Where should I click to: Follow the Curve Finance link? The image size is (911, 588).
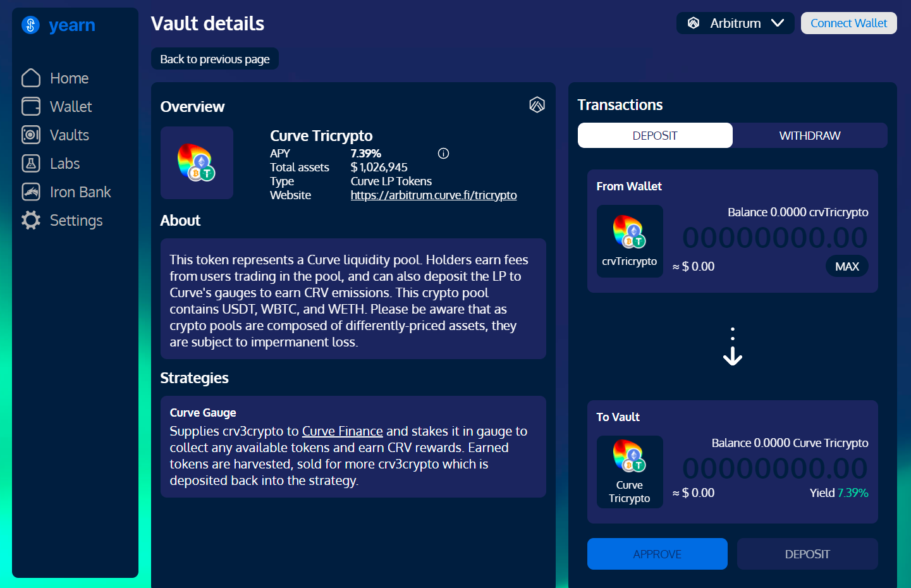tap(342, 431)
